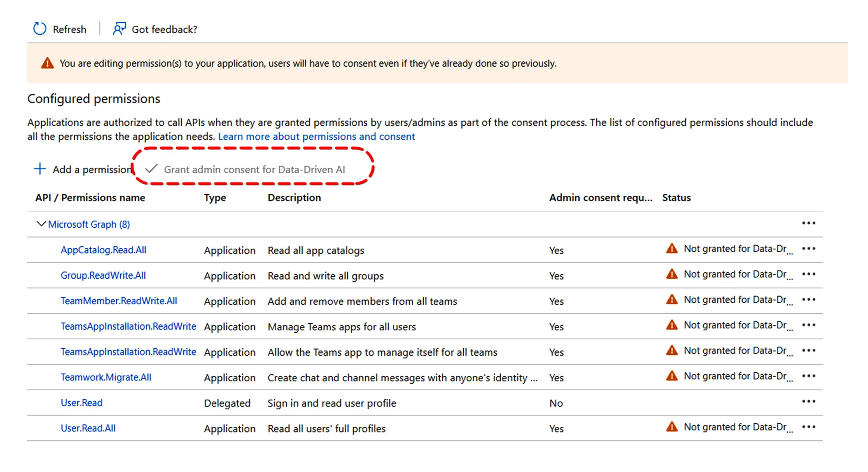Open the User.Read permission
The width and height of the screenshot is (868, 472).
[x=81, y=403]
